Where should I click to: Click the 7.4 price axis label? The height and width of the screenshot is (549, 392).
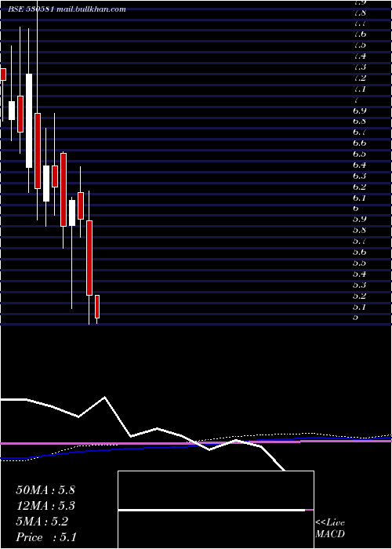pyautogui.click(x=360, y=56)
